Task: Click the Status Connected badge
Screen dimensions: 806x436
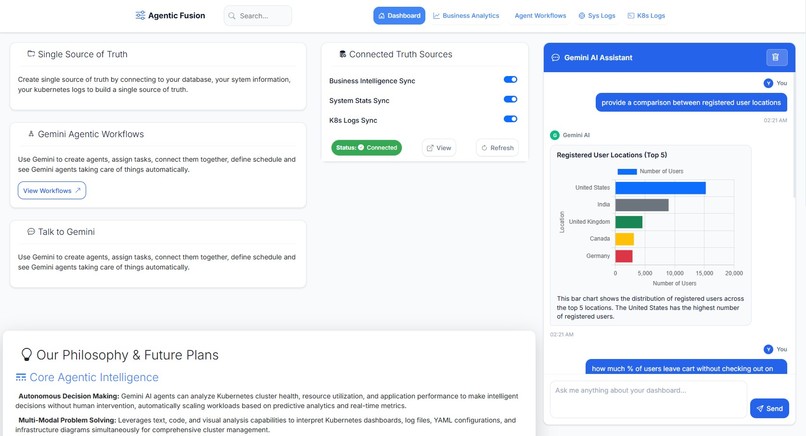Action: pos(367,148)
